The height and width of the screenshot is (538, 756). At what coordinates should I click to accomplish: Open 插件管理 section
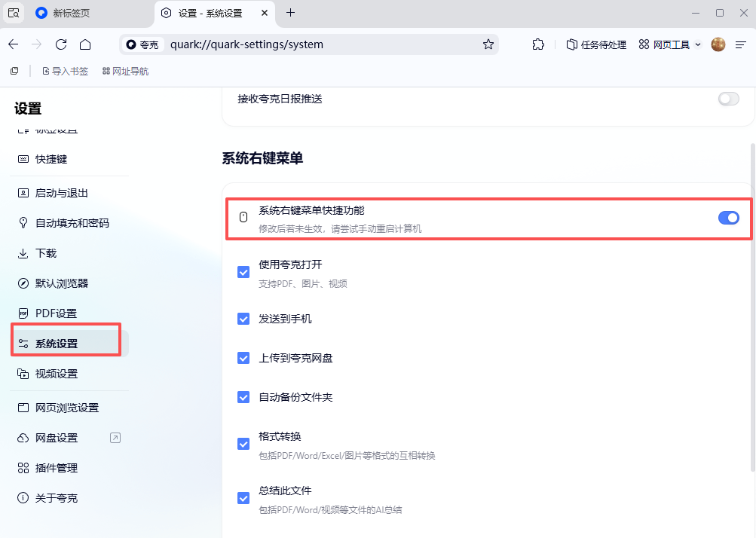click(x=69, y=468)
